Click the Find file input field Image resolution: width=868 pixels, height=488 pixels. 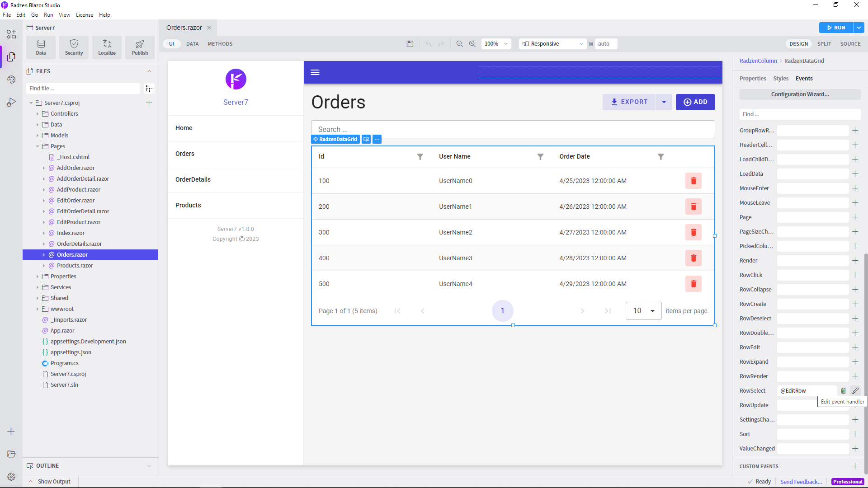coord(84,89)
